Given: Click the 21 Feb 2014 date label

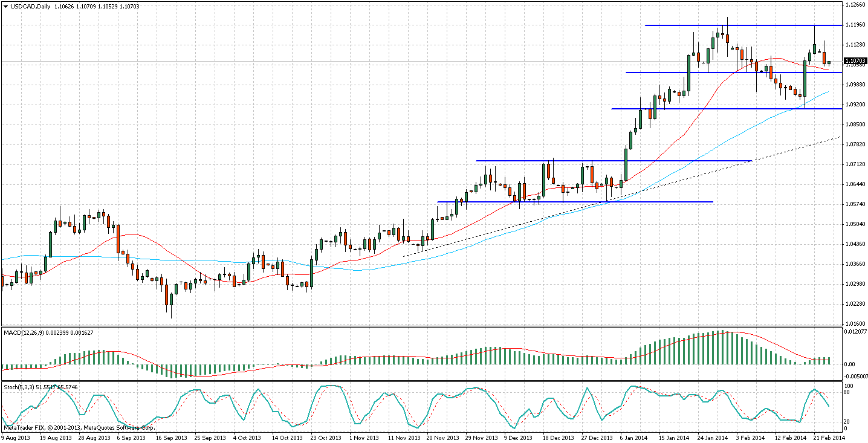Looking at the screenshot, I should [x=825, y=437].
